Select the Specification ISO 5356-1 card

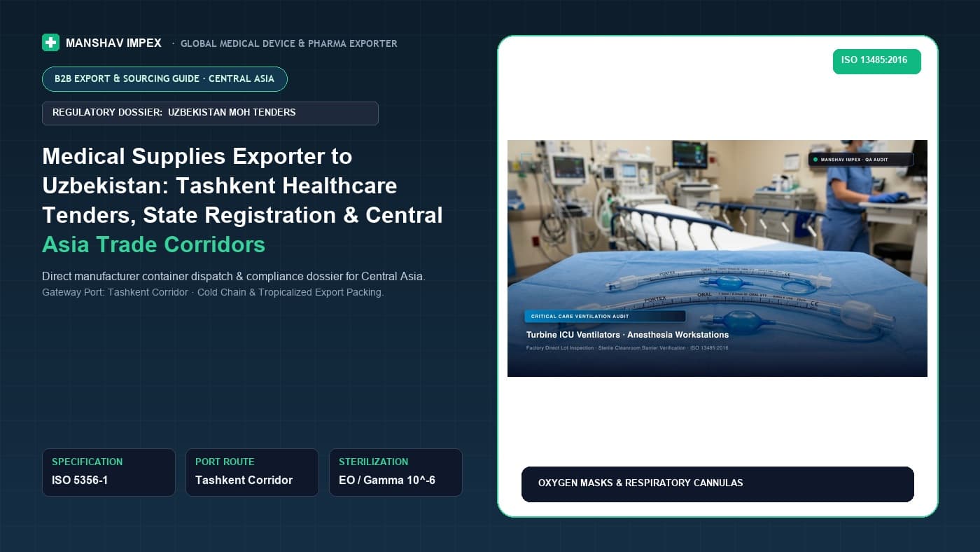point(108,472)
